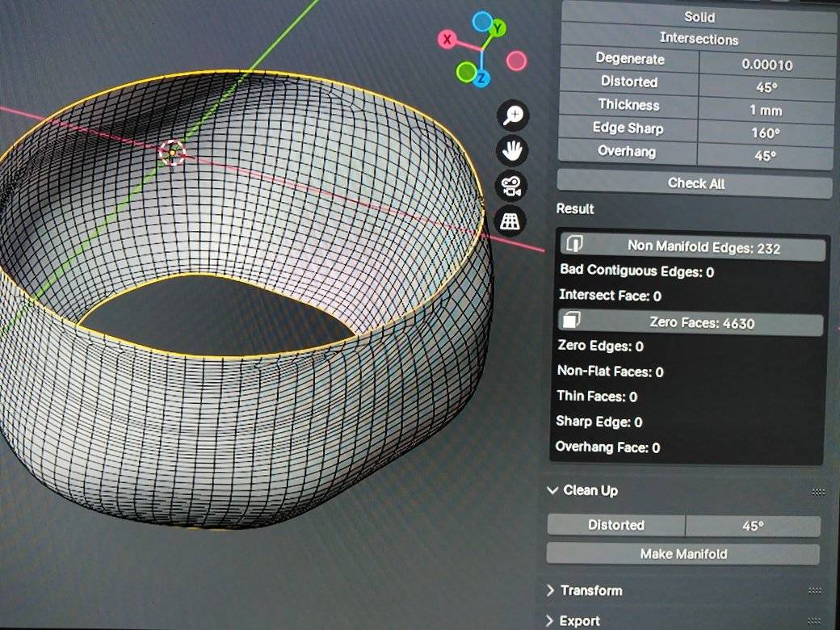Toggle the camera view icon
840x630 pixels.
pyautogui.click(x=510, y=186)
